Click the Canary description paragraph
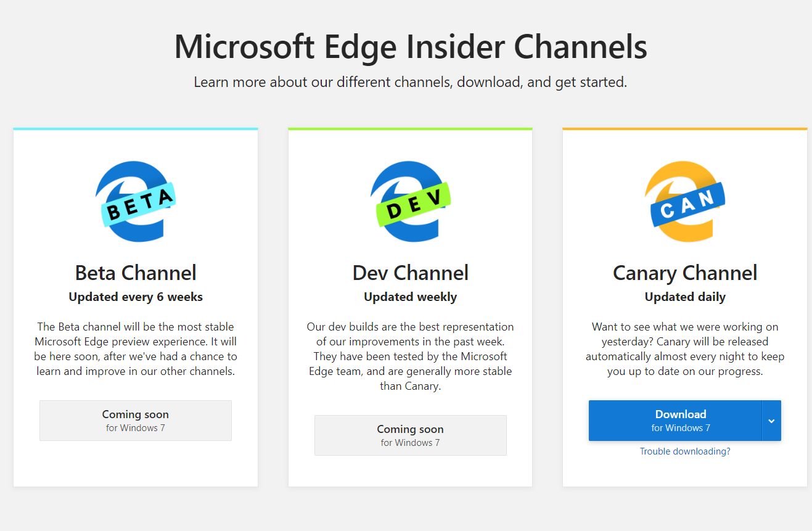Image resolution: width=812 pixels, height=531 pixels. pyautogui.click(x=685, y=349)
